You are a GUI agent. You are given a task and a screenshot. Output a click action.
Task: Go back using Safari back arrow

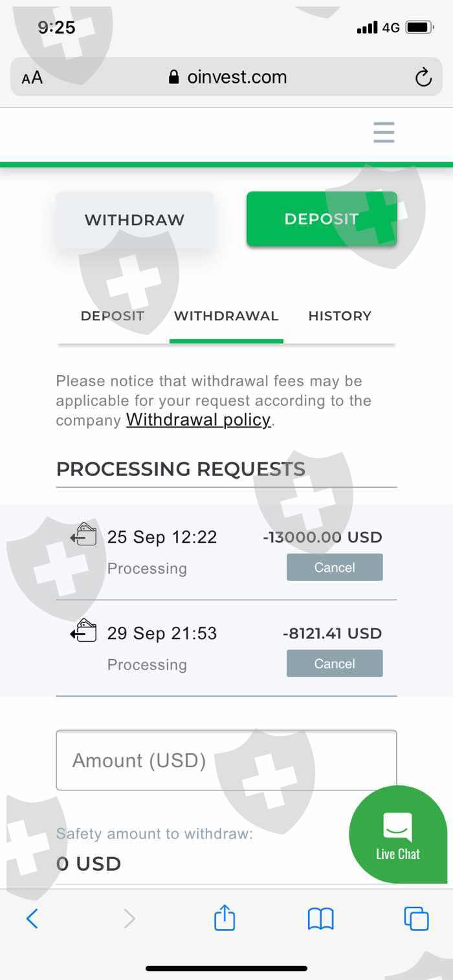coord(32,918)
